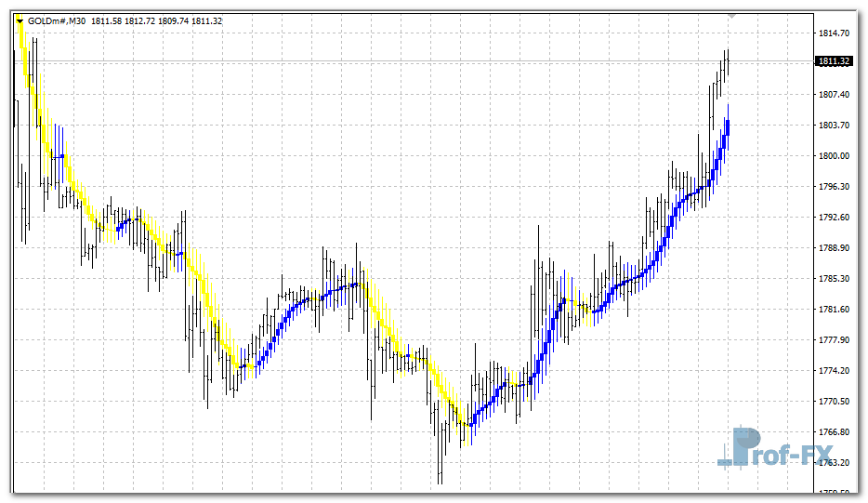Click the highlighted current price label 1811.32
The image size is (868, 503).
833,61
